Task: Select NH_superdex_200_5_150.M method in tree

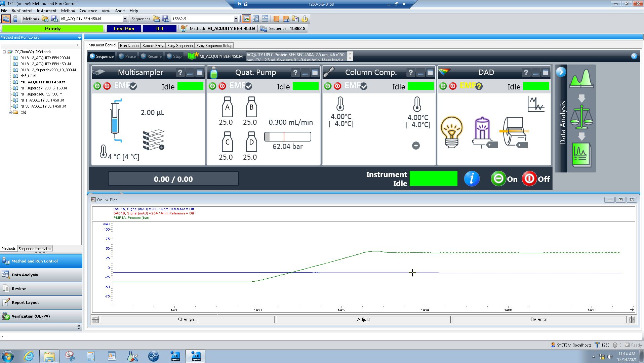Action: tap(43, 88)
